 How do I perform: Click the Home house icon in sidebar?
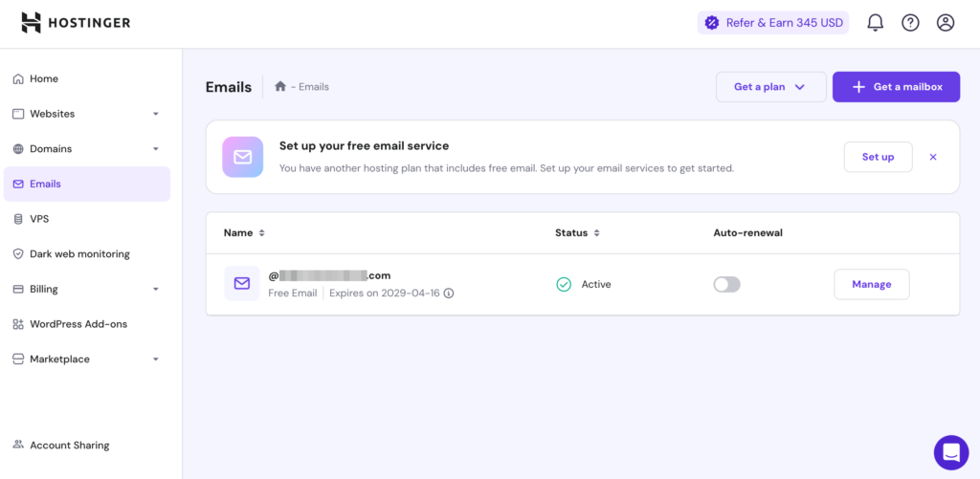[x=18, y=78]
